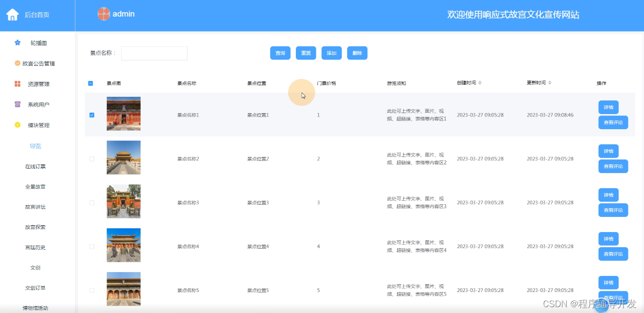Expand the 故宫公告管理 sidebar menu
This screenshot has width=644, height=313.
(38, 63)
